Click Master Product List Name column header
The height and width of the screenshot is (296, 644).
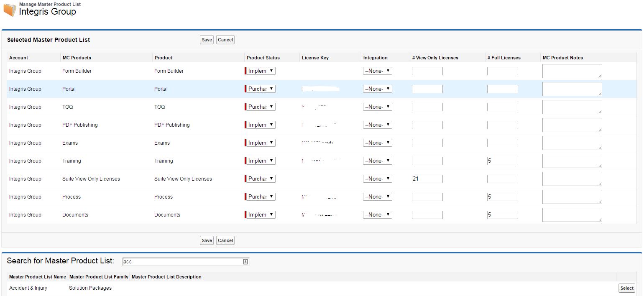coord(38,277)
